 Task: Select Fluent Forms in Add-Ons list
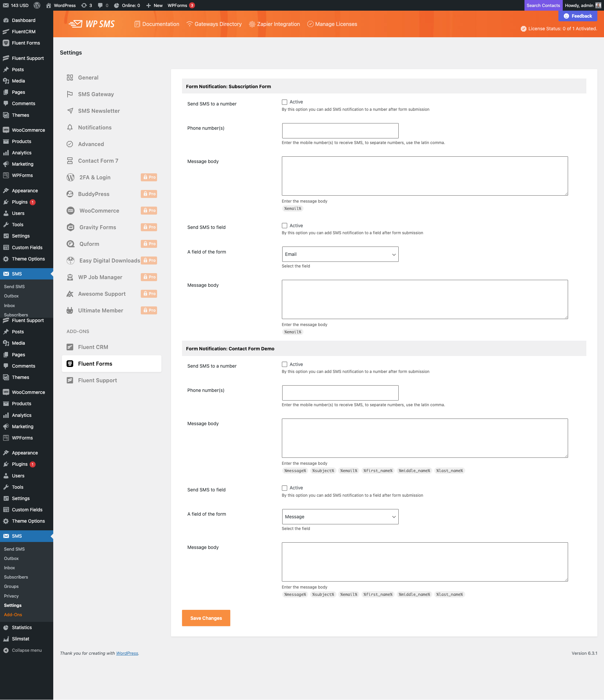point(111,364)
